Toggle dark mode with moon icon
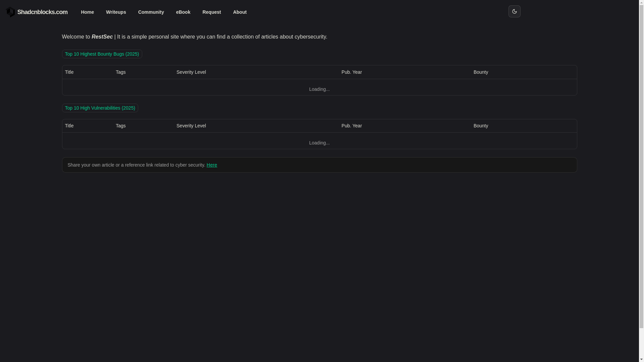 [x=514, y=11]
